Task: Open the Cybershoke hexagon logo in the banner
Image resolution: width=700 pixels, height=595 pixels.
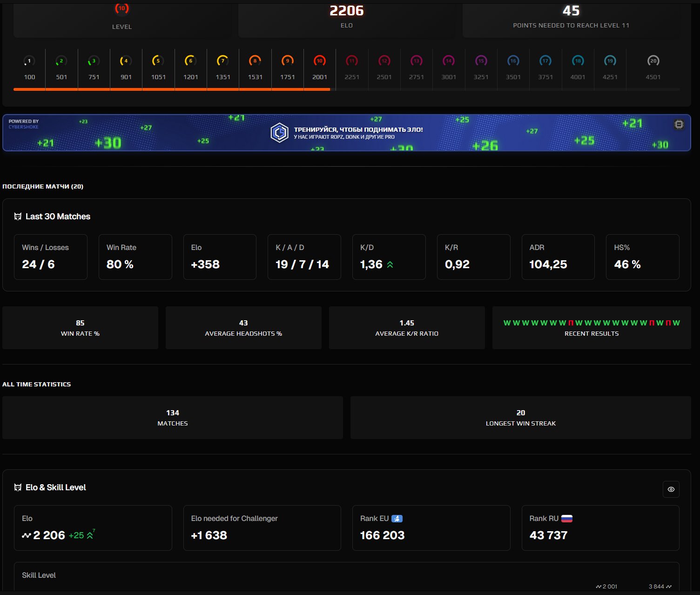Action: click(279, 132)
